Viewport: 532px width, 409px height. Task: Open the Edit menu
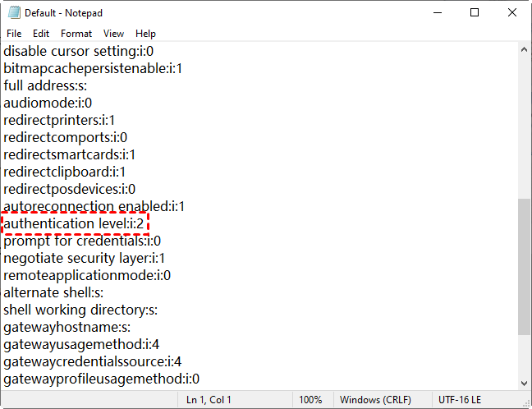point(41,34)
